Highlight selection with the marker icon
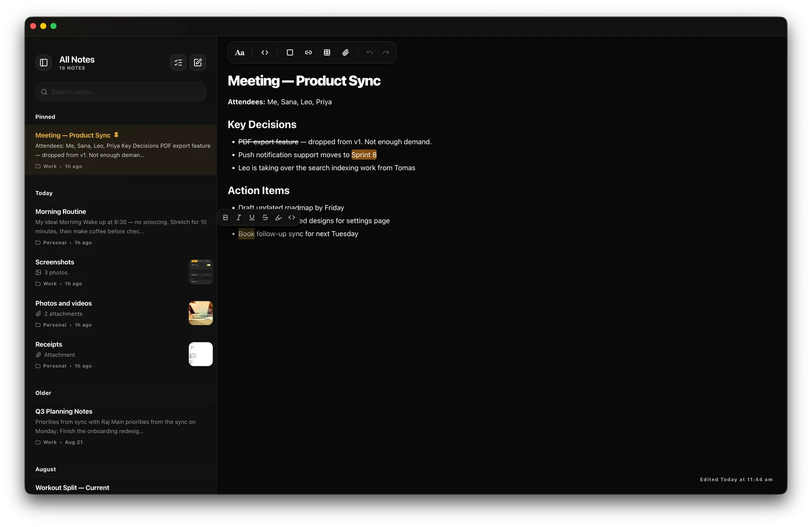812x527 pixels. 278,218
